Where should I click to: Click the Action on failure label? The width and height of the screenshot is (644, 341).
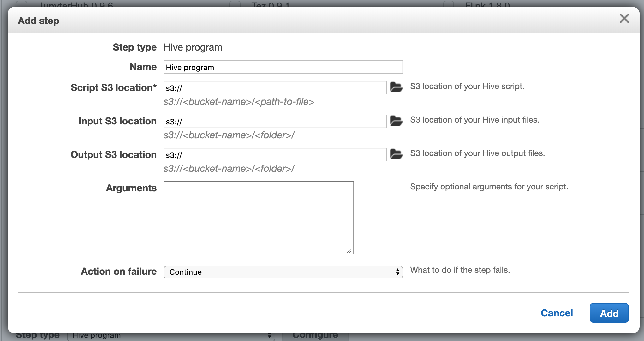(119, 272)
